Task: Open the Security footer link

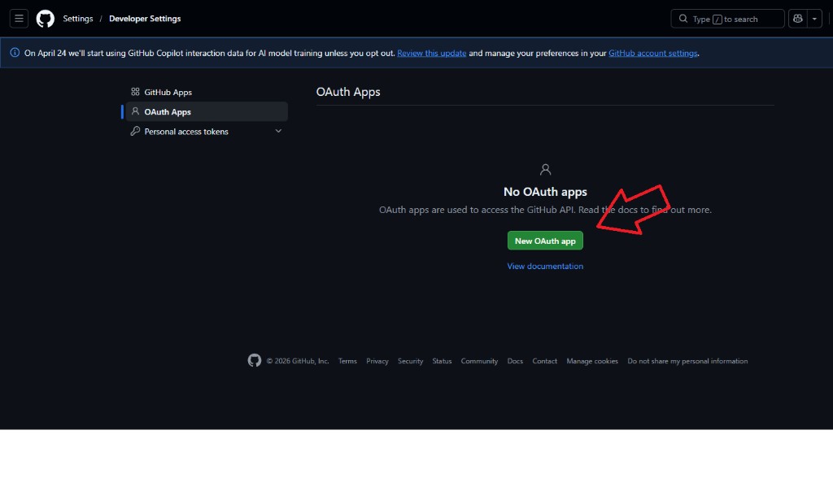Action: point(410,361)
